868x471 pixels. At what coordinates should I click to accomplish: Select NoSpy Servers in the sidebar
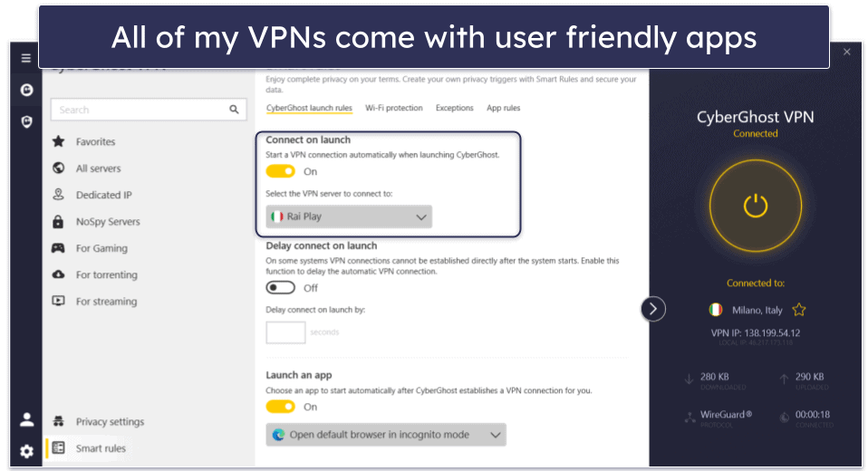108,221
